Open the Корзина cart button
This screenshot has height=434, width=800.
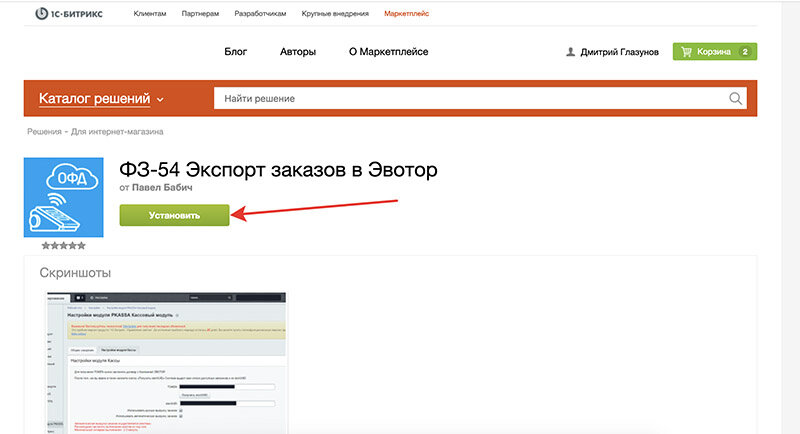point(715,52)
